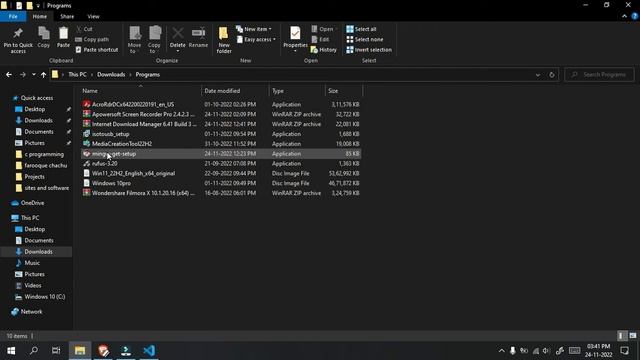Click History in the ribbon
The image size is (640, 360).
click(x=324, y=50)
